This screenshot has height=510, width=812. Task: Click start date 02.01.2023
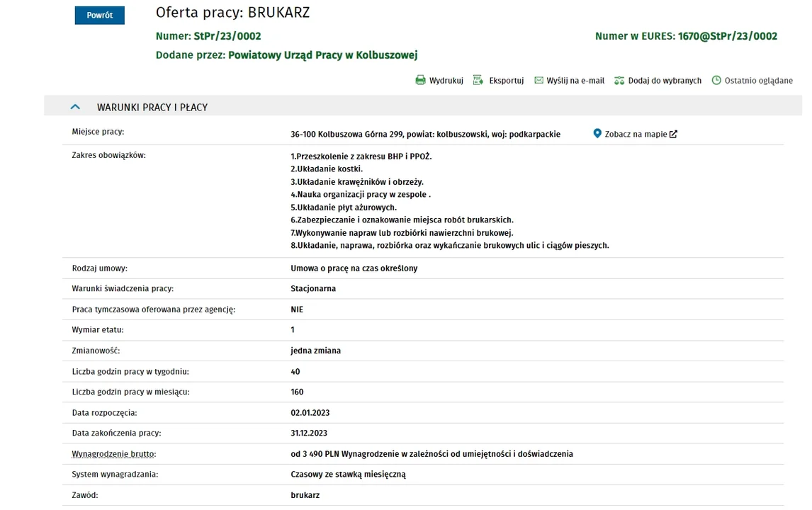[x=310, y=413]
